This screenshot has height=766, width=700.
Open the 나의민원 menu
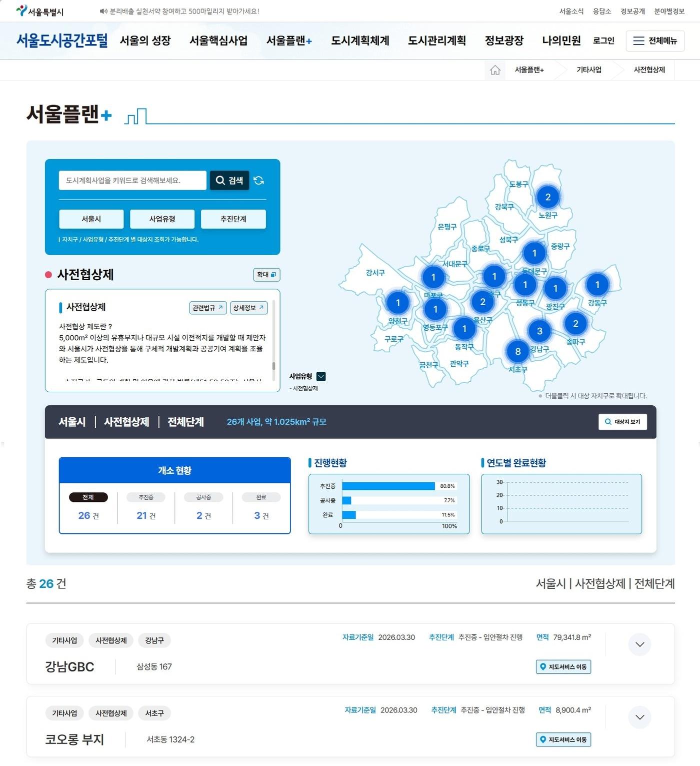(x=561, y=41)
